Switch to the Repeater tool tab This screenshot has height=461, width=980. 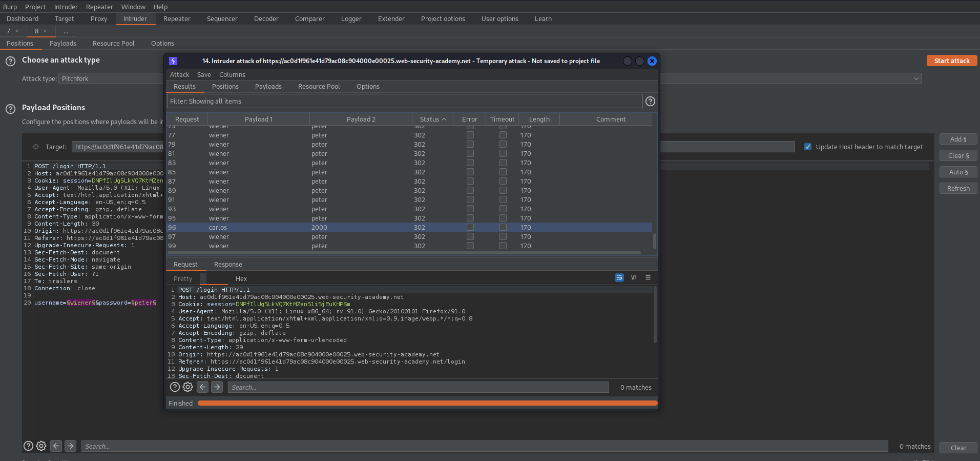click(177, 18)
